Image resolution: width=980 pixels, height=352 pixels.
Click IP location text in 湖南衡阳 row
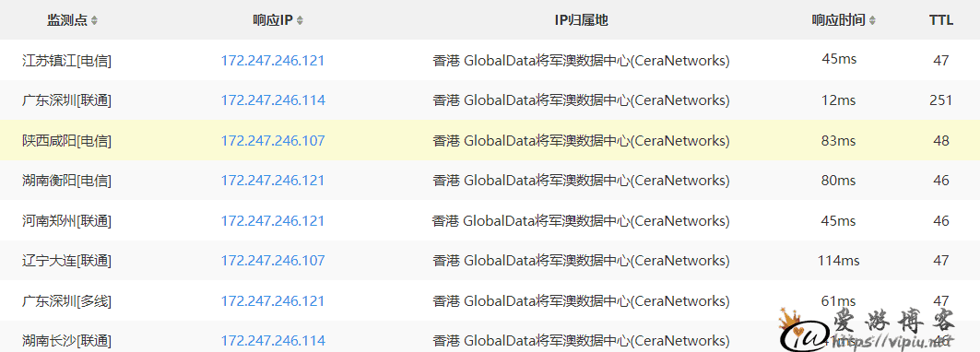(x=581, y=181)
